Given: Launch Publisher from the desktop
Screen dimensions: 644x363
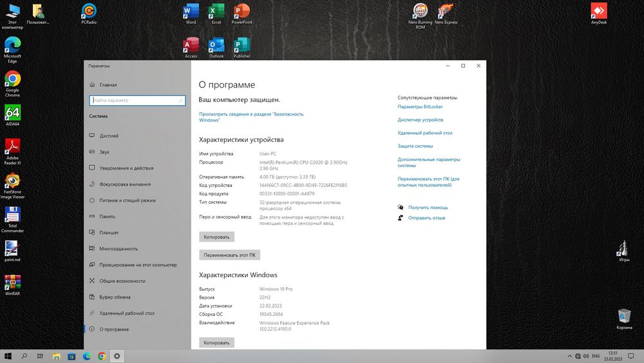Looking at the screenshot, I should pyautogui.click(x=241, y=48).
